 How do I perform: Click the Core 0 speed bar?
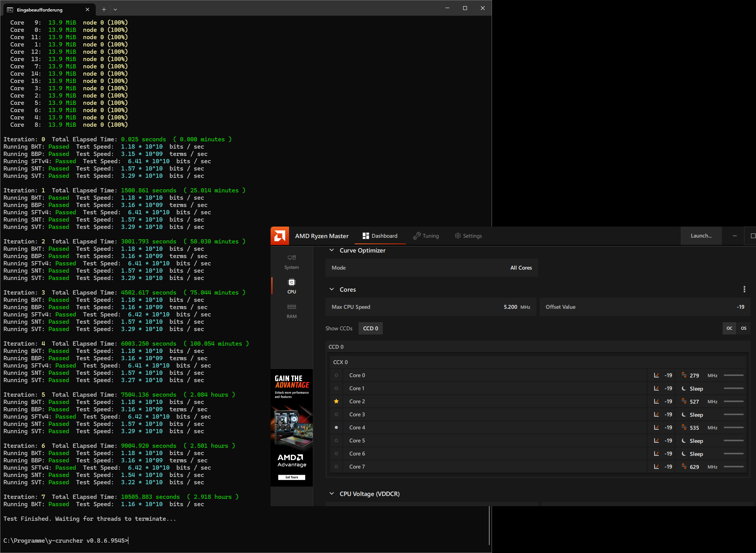pos(733,375)
